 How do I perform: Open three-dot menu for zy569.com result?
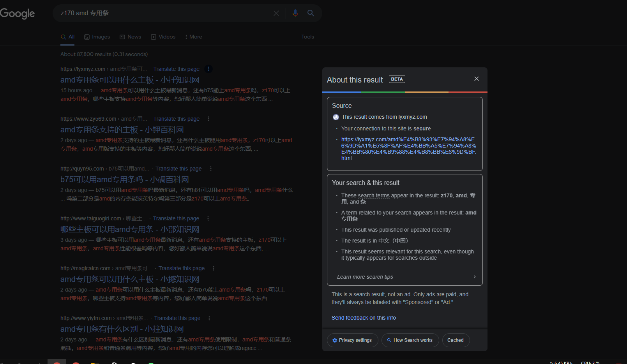[x=208, y=119]
